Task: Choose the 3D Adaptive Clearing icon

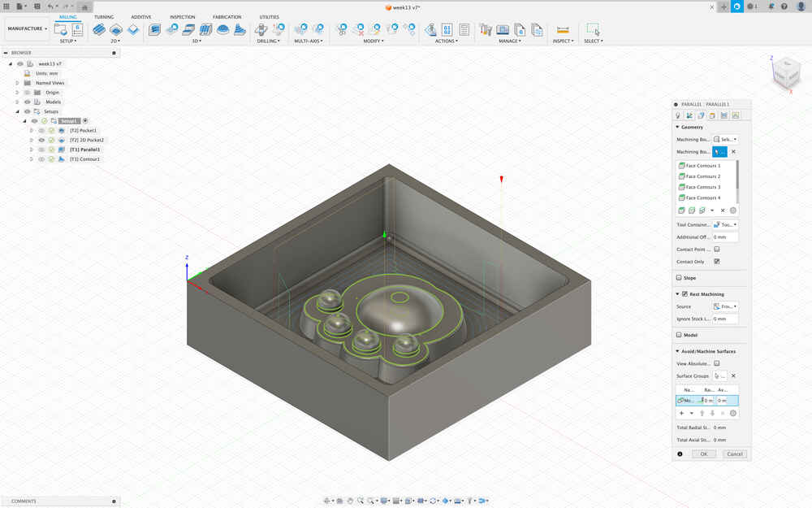Action: click(x=154, y=29)
